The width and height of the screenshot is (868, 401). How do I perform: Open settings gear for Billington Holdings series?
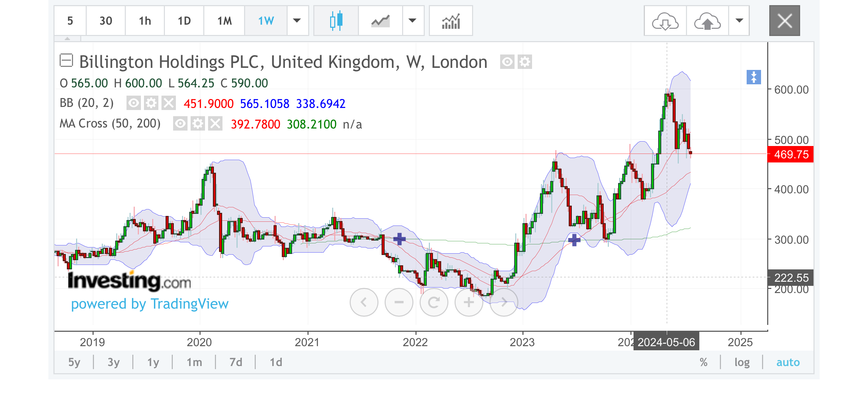[x=525, y=62]
